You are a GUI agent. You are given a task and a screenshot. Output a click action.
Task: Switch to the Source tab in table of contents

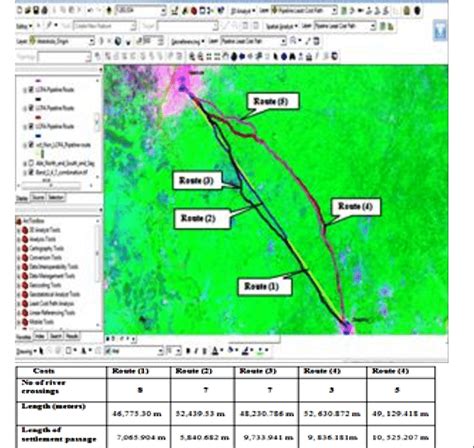pyautogui.click(x=38, y=198)
